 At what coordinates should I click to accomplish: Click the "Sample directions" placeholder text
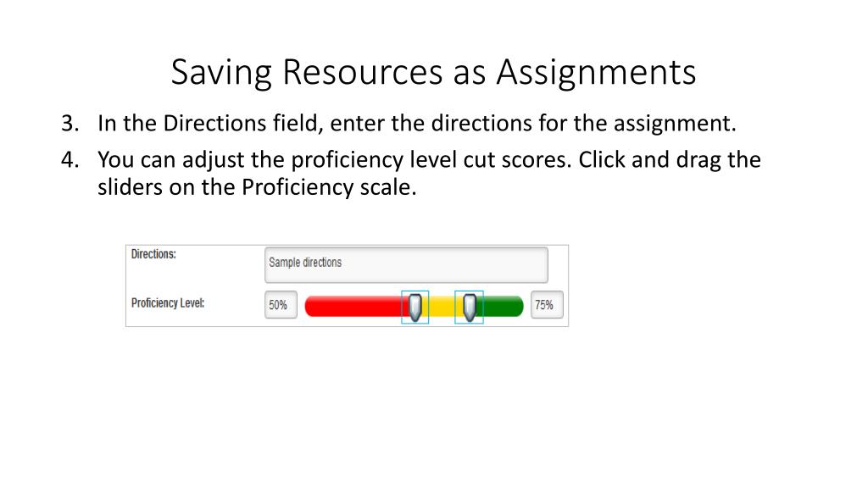click(305, 263)
